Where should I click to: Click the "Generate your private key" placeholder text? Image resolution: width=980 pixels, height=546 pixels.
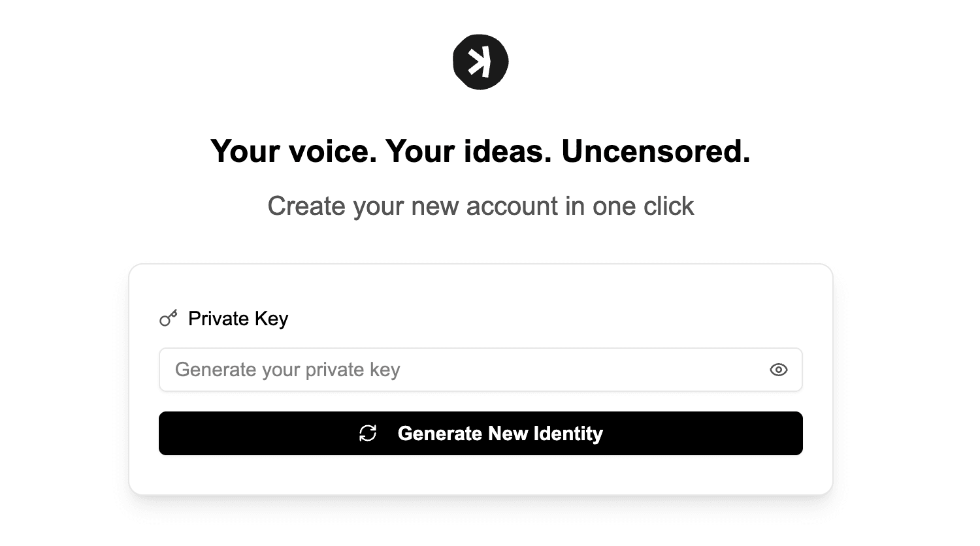[x=287, y=370]
